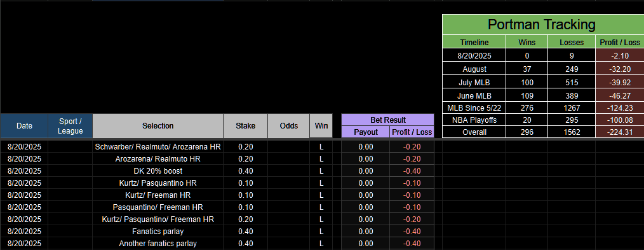Select the -2.10 profit/loss cell
Image resolution: width=644 pixels, height=250 pixels.
pyautogui.click(x=620, y=55)
